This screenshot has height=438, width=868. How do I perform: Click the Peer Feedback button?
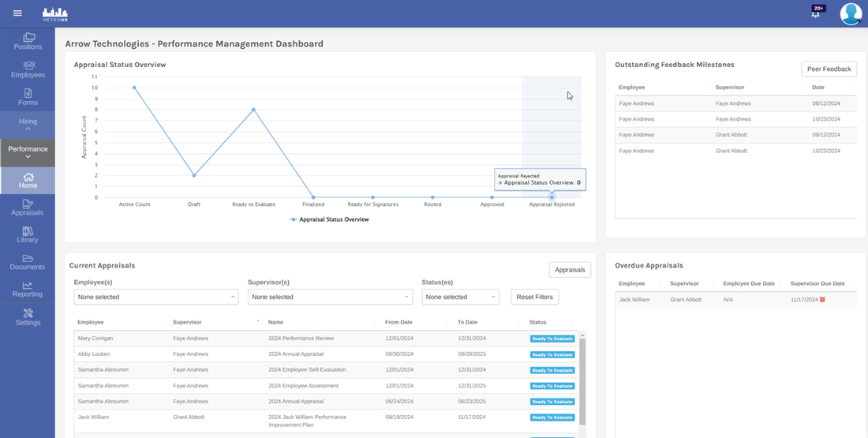(x=829, y=69)
